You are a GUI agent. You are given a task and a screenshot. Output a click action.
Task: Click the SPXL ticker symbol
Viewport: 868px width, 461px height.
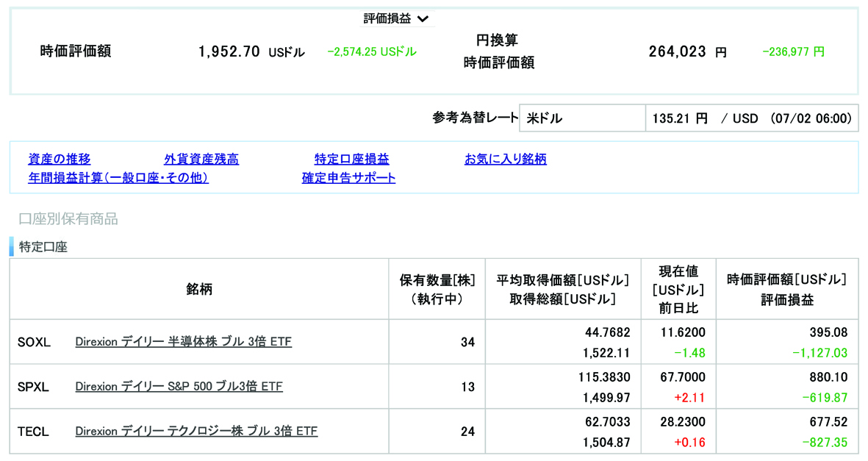[33, 387]
